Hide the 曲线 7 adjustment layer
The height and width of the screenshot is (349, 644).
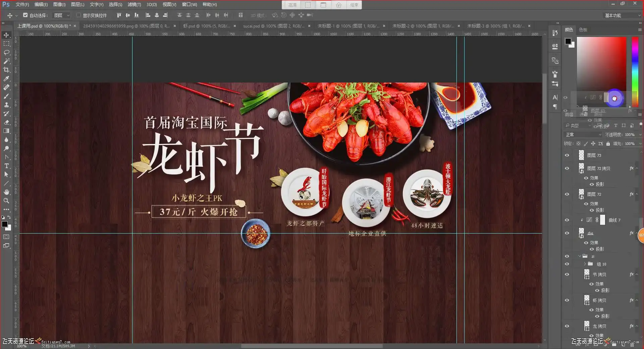[x=567, y=220]
